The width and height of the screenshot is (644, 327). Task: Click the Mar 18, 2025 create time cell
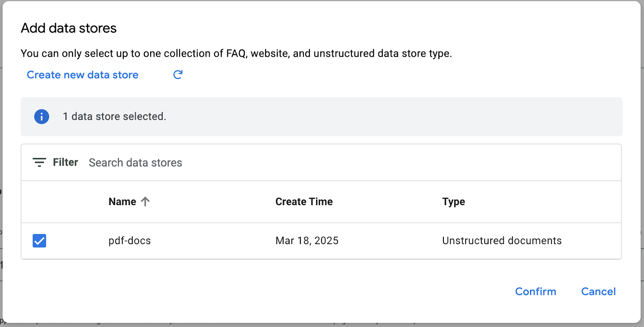click(307, 241)
